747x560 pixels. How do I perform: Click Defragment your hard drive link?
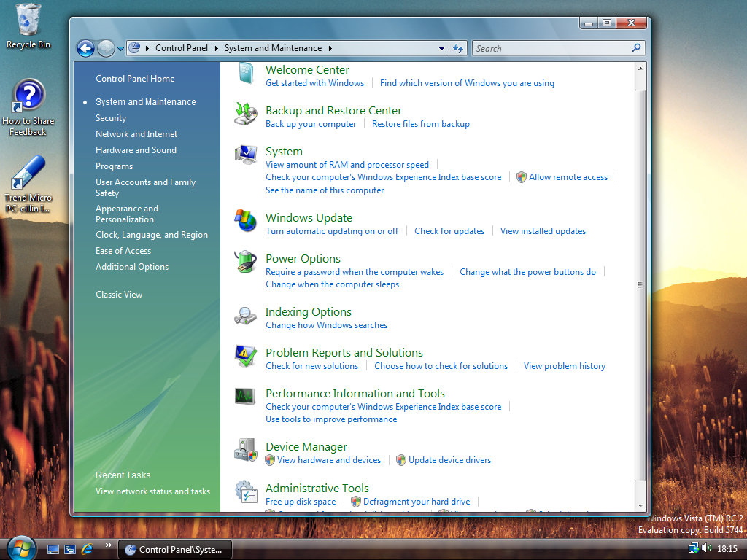click(x=417, y=502)
